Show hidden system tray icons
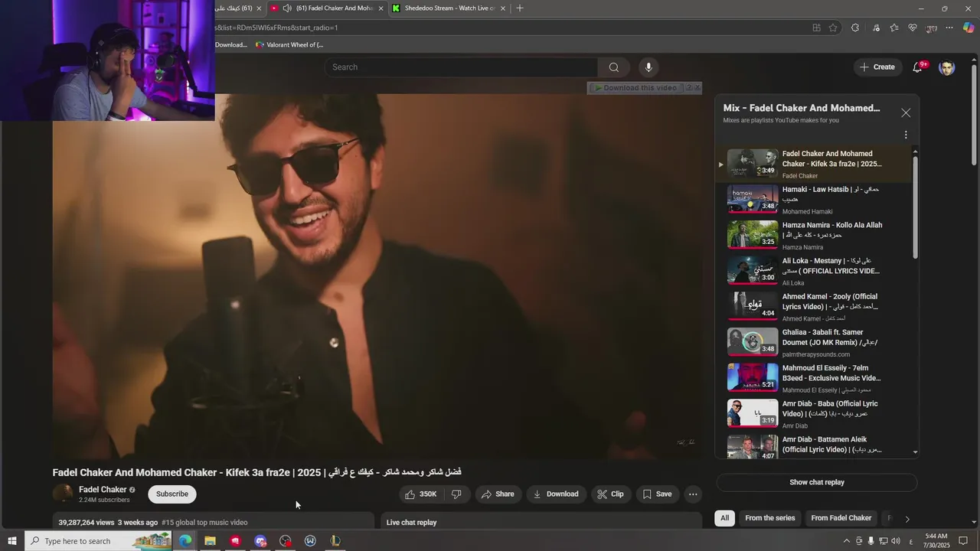980x551 pixels. (846, 541)
